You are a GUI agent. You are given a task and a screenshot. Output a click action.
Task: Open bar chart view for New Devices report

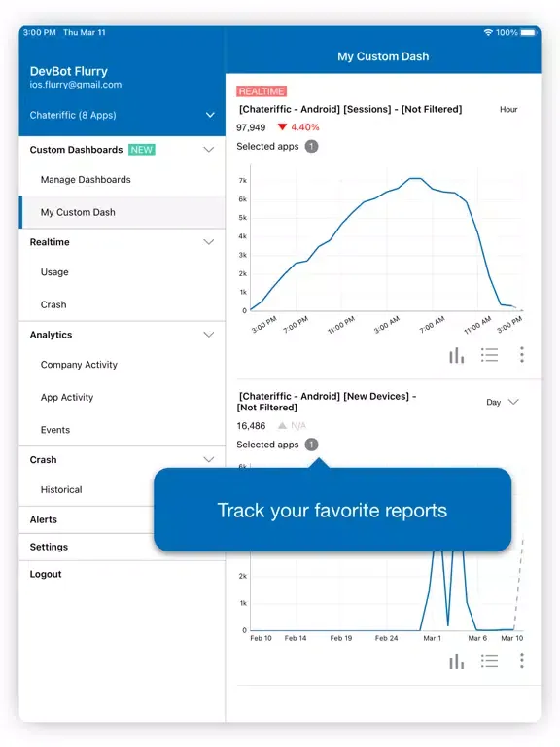456,660
